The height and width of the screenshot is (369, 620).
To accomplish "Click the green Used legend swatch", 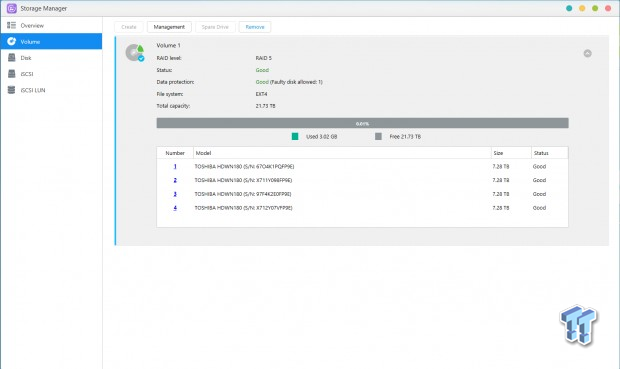I will (x=295, y=136).
